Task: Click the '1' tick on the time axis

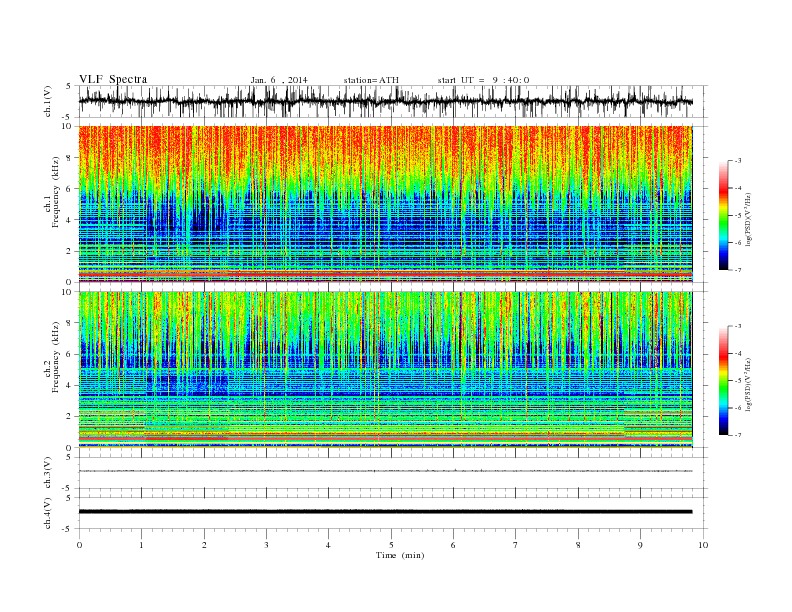Action: (141, 545)
